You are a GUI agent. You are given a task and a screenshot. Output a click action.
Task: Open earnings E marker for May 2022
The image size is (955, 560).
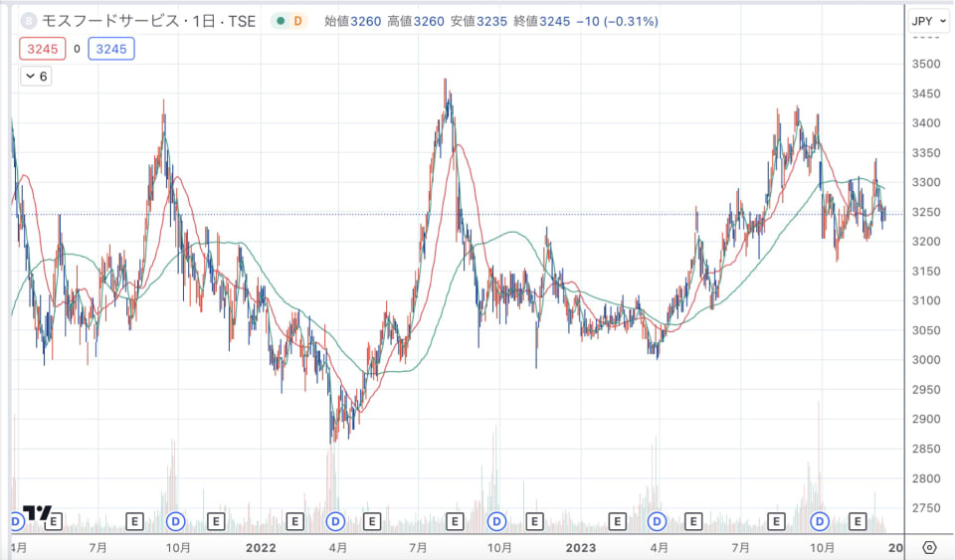click(x=372, y=521)
